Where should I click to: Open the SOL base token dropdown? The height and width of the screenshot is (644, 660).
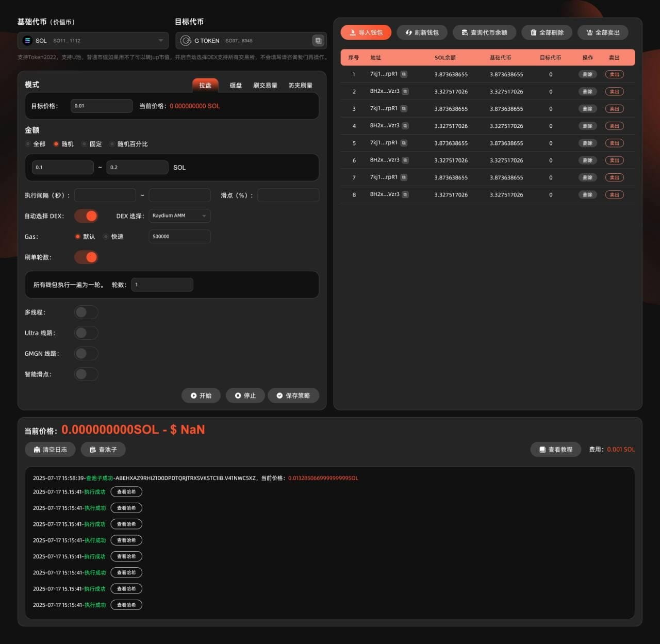[93, 41]
